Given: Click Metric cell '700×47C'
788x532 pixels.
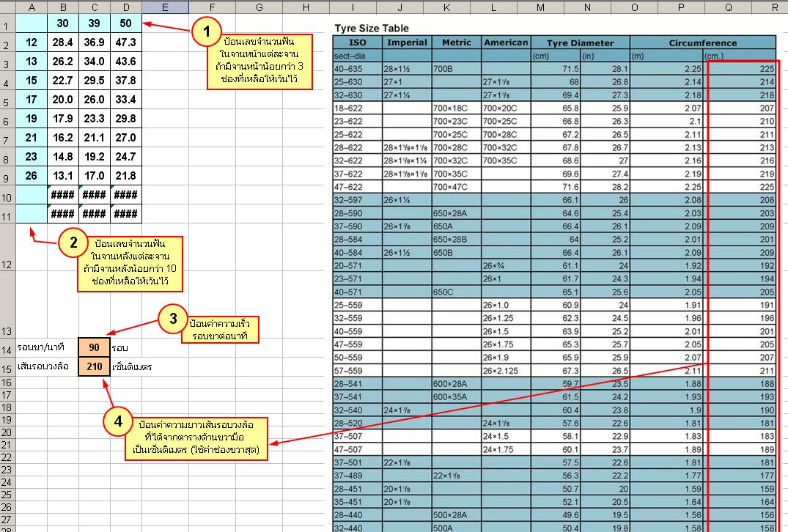Looking at the screenshot, I should pos(457,187).
